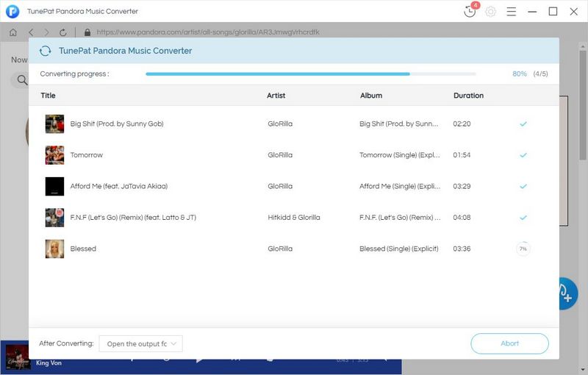
Task: Click album art thumbnail for Blessed
Action: (x=54, y=249)
